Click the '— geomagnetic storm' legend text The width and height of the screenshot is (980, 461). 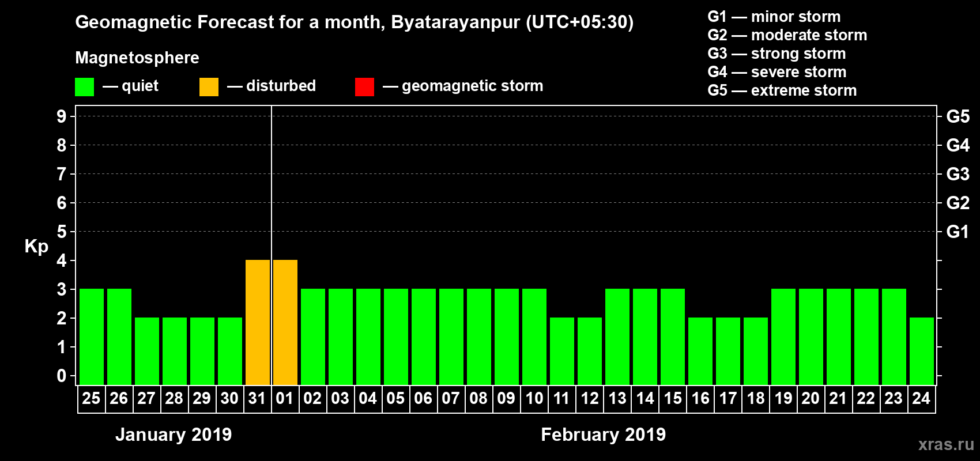(x=463, y=86)
